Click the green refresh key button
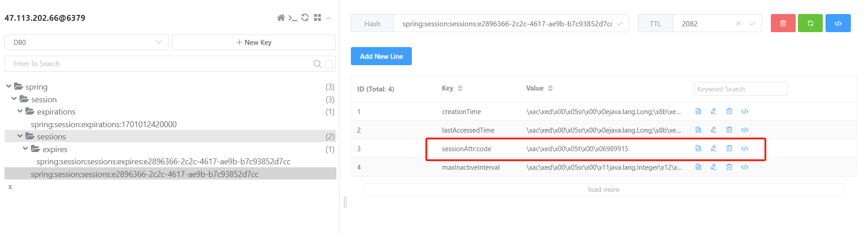Viewport: 868px width, 234px height. [x=810, y=24]
